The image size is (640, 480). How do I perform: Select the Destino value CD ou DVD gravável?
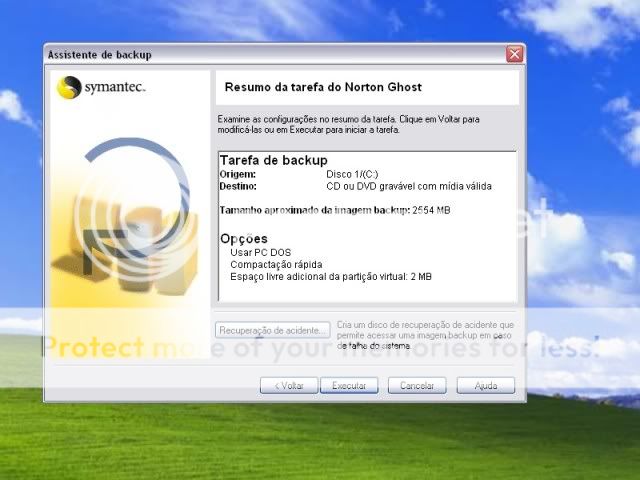409,187
